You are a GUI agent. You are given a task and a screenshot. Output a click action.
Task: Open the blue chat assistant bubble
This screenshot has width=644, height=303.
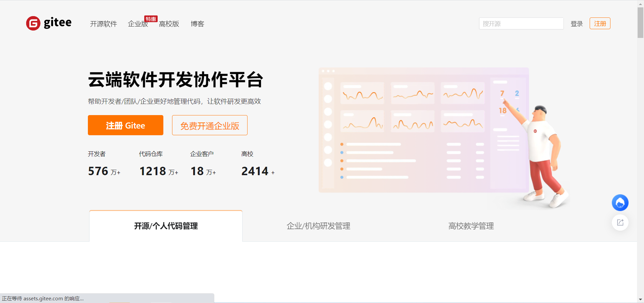[620, 203]
